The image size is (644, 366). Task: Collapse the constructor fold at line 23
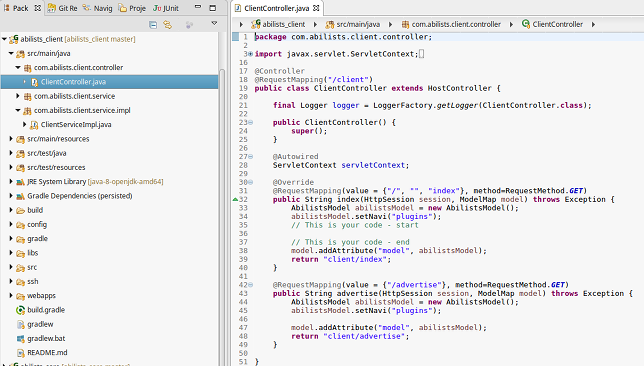click(250, 122)
